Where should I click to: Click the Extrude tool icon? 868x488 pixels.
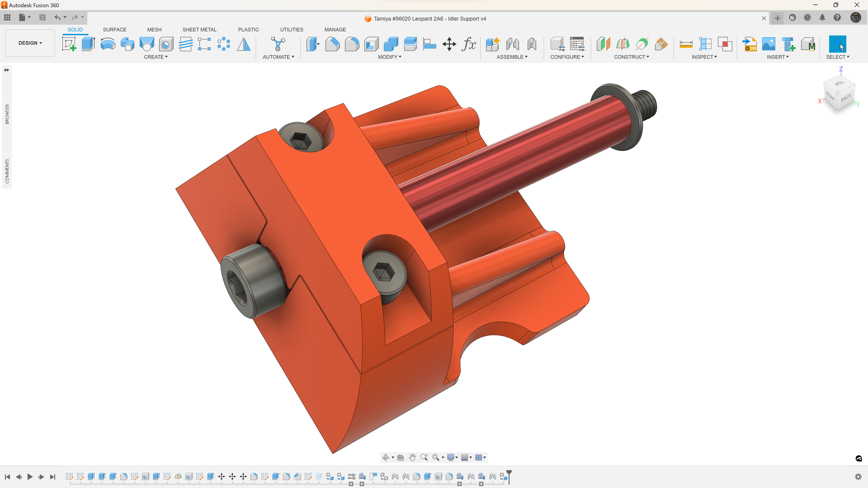pyautogui.click(x=89, y=44)
